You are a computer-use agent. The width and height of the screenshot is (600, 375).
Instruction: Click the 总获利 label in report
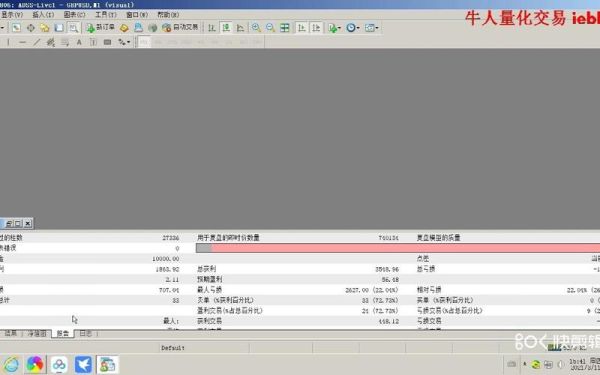[x=207, y=269]
